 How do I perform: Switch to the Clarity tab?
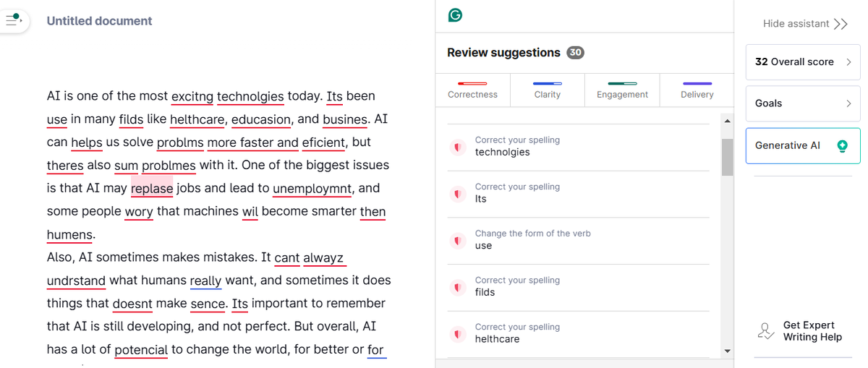548,90
